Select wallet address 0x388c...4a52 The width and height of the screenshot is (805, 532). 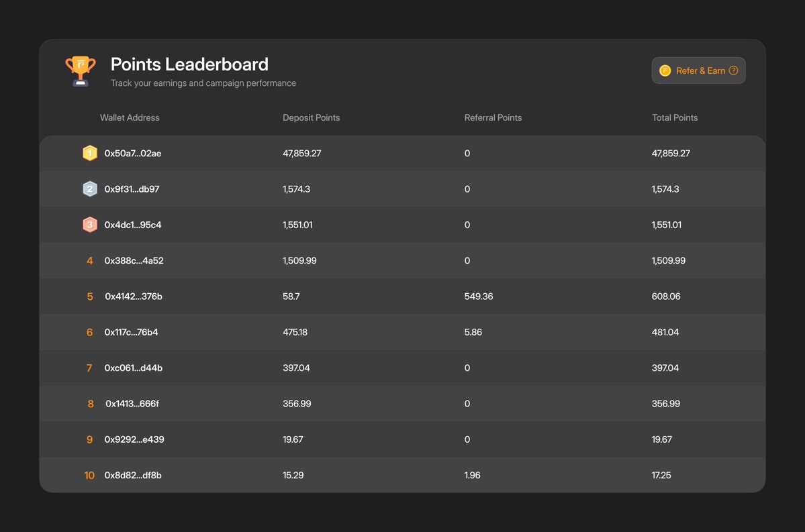134,260
